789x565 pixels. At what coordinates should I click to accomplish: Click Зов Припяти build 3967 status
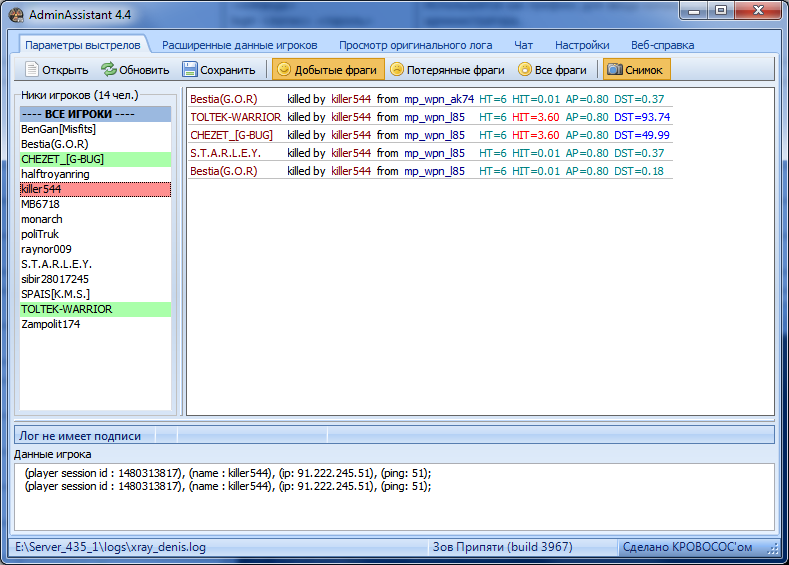pos(503,547)
